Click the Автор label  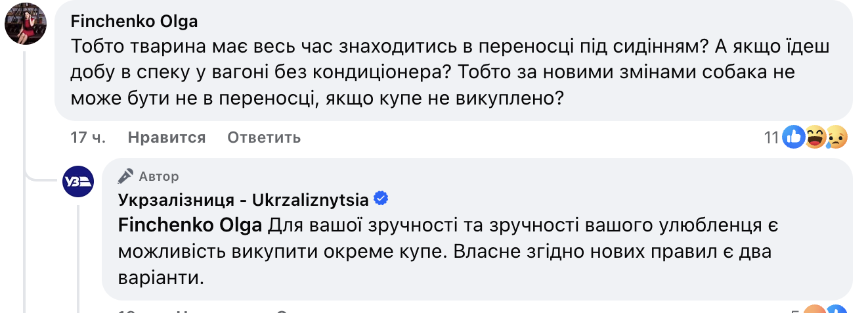pos(158,176)
